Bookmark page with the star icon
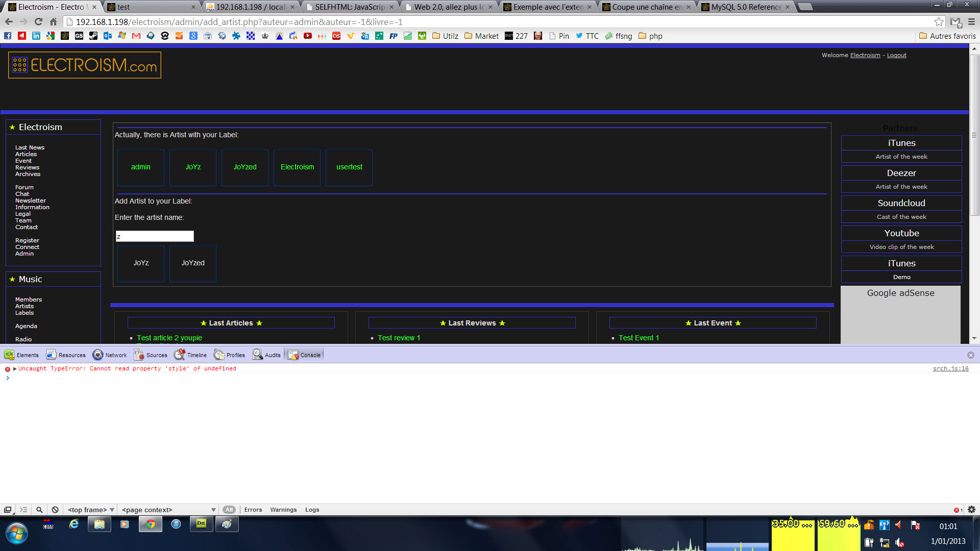The image size is (980, 551). pyautogui.click(x=939, y=22)
